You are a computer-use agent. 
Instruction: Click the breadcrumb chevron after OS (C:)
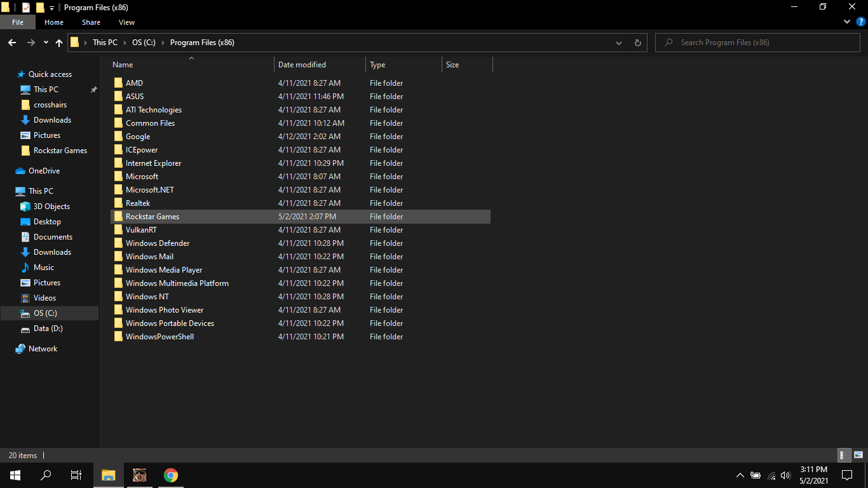[163, 43]
